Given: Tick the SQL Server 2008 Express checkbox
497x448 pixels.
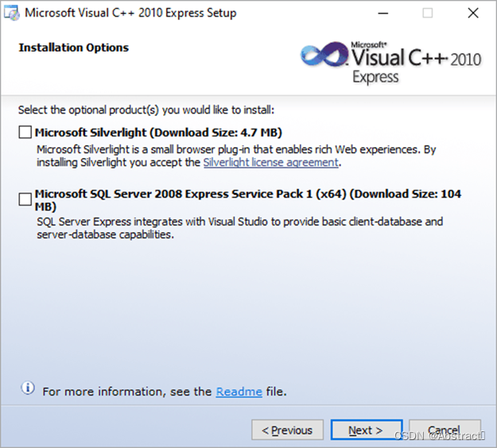Looking at the screenshot, I should pyautogui.click(x=25, y=200).
